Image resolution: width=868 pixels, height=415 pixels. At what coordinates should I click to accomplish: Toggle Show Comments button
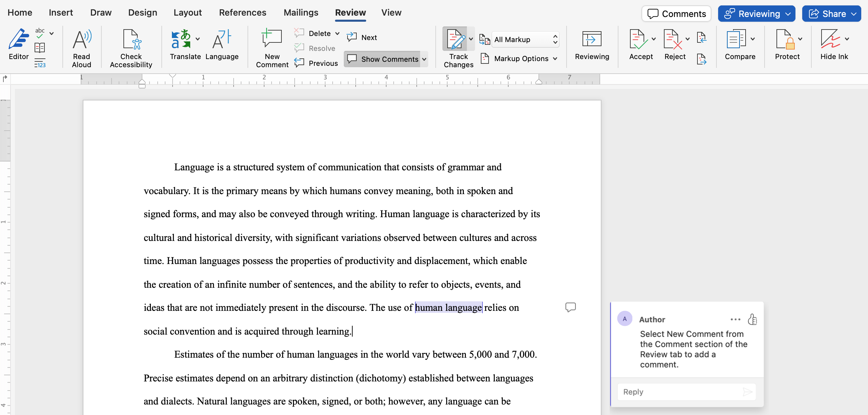382,59
